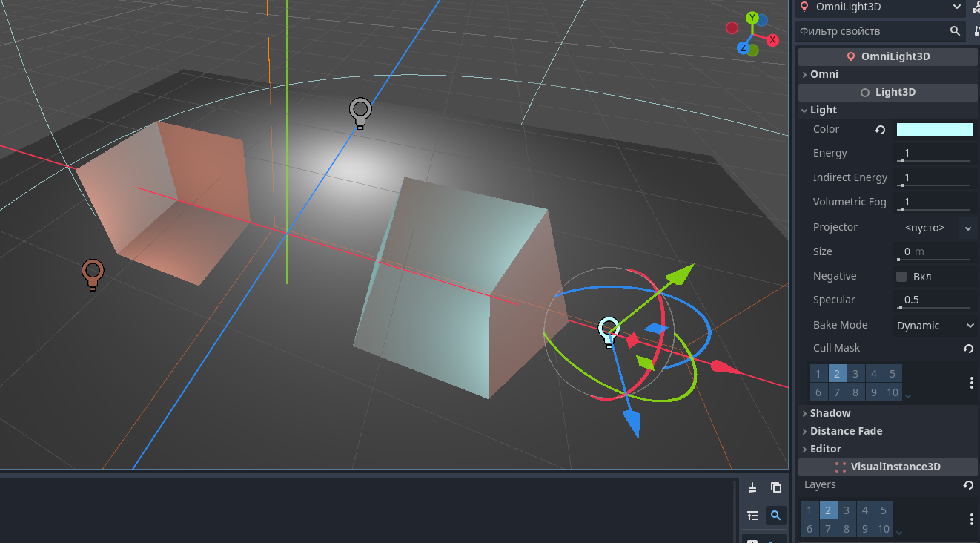This screenshot has width=980, height=543.
Task: Click the Light3D class header
Action: [887, 93]
